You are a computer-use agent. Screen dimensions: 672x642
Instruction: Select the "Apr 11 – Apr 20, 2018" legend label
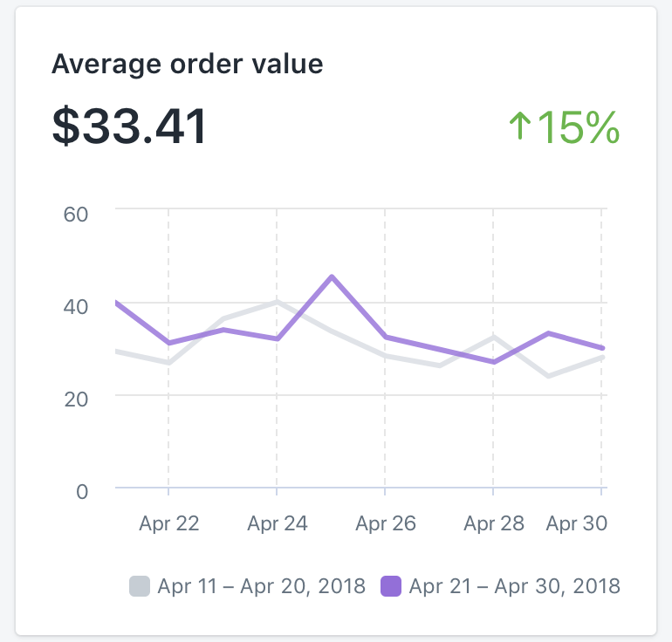pyautogui.click(x=261, y=585)
